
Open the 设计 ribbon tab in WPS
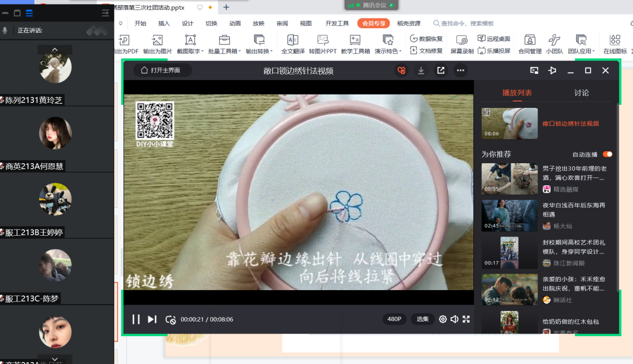[187, 23]
